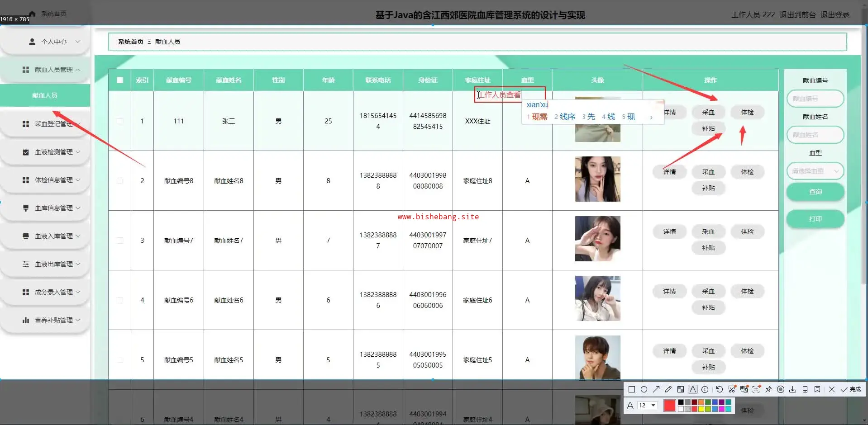Screen dimensions: 868x425
Task: Open the 献血人员 submenu item
Action: tap(45, 95)
